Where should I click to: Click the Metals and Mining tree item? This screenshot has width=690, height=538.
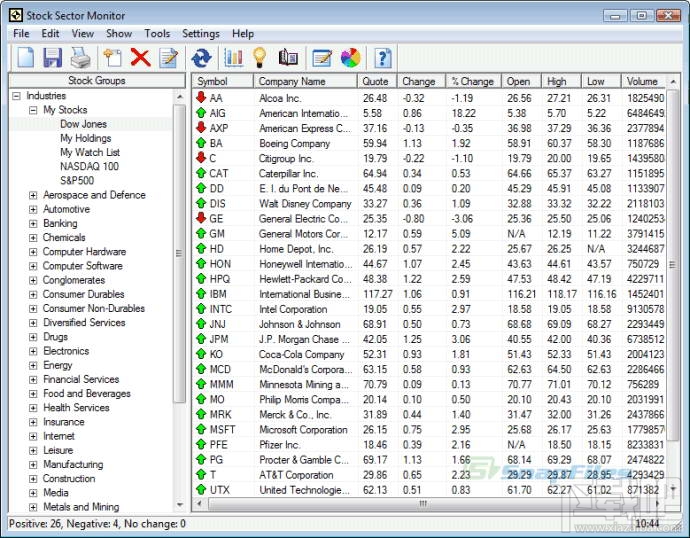81,507
